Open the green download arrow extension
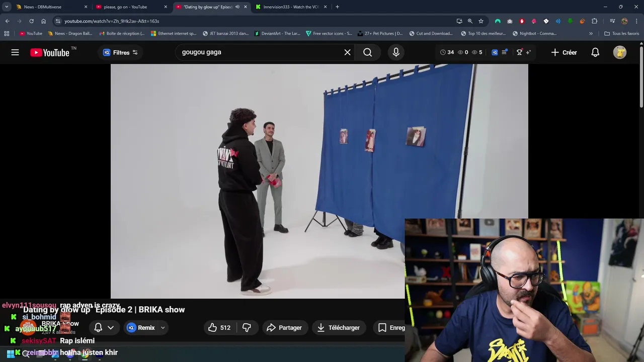644x362 pixels. tap(570, 21)
